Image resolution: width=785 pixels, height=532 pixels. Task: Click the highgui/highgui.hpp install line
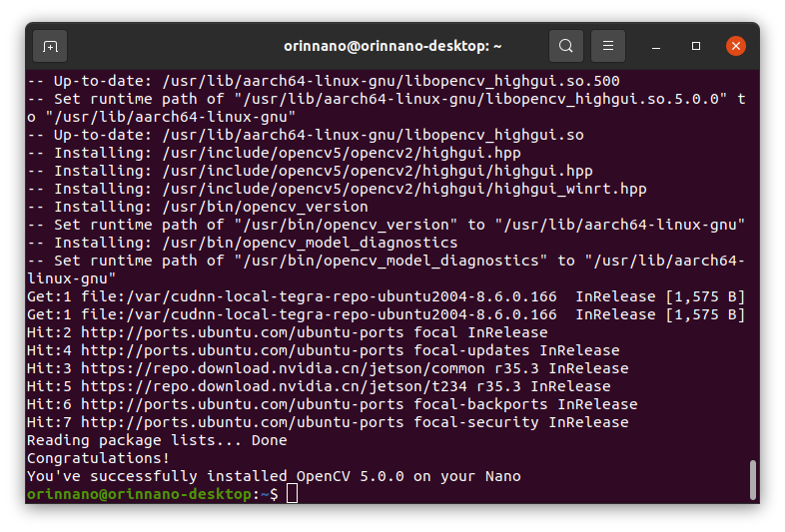310,170
